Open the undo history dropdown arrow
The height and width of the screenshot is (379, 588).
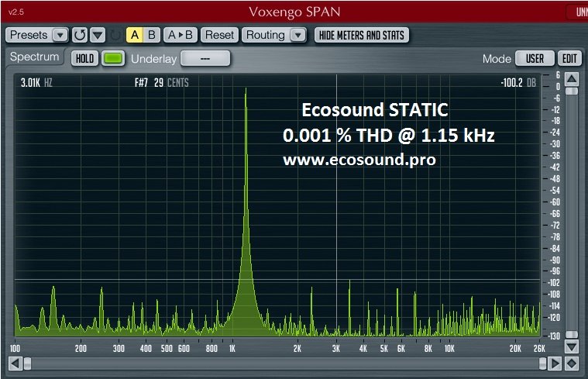pos(98,36)
